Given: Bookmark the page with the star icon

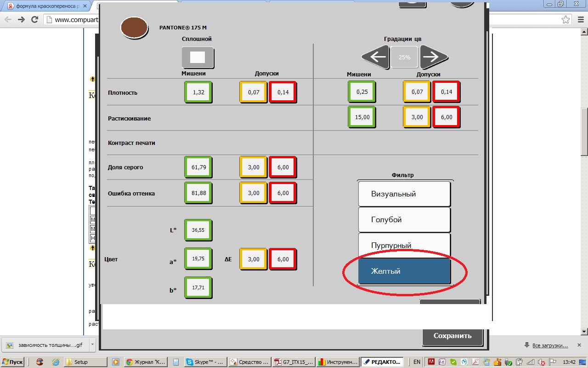Looking at the screenshot, I should [x=566, y=19].
